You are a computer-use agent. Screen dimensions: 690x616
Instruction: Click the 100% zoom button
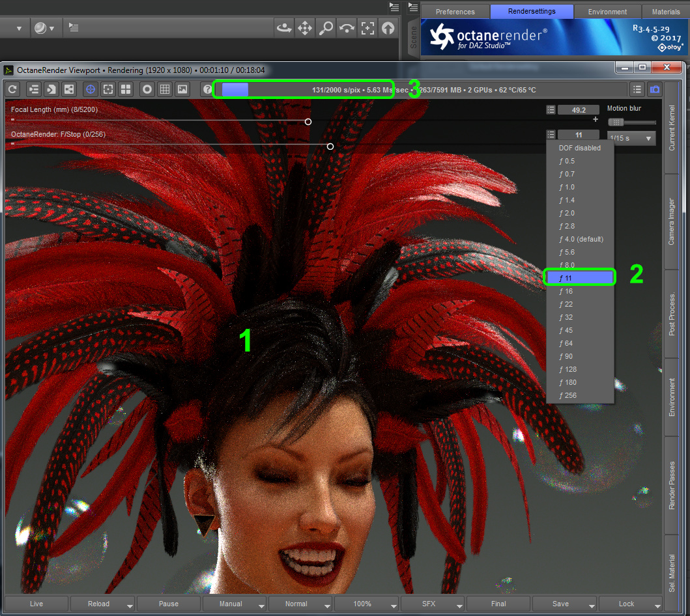pyautogui.click(x=362, y=604)
